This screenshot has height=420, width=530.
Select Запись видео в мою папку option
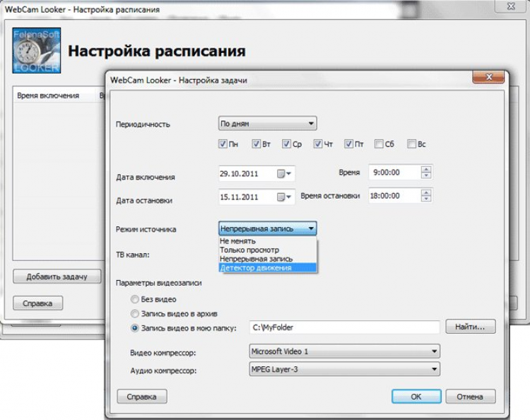[134, 328]
